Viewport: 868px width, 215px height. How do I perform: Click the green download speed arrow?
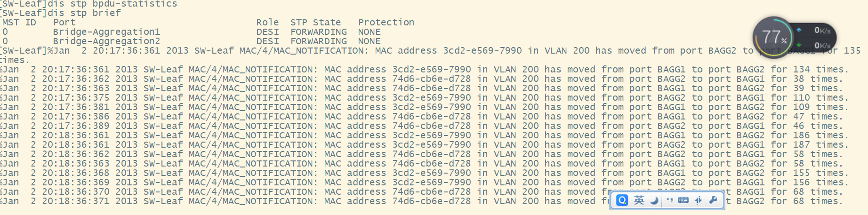799,45
